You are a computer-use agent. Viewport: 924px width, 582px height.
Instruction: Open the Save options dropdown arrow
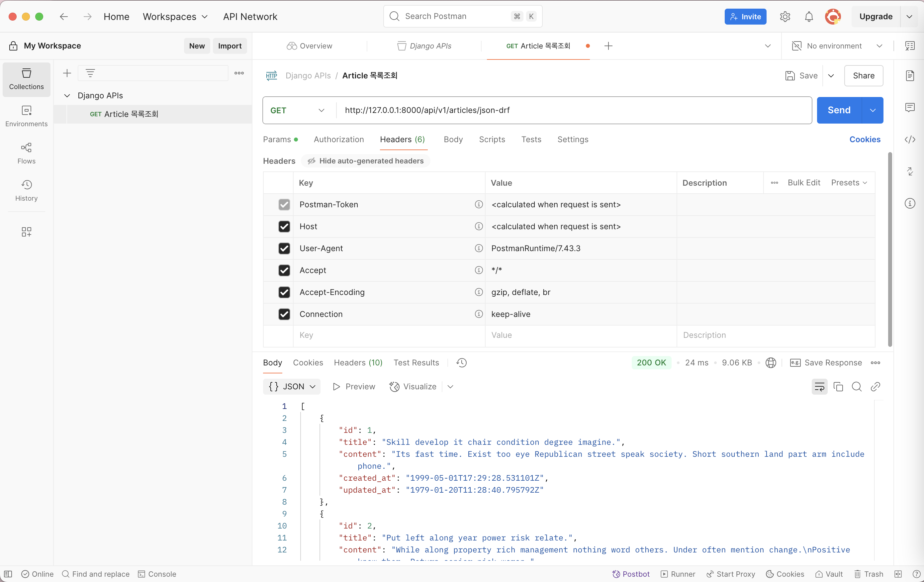coord(831,76)
